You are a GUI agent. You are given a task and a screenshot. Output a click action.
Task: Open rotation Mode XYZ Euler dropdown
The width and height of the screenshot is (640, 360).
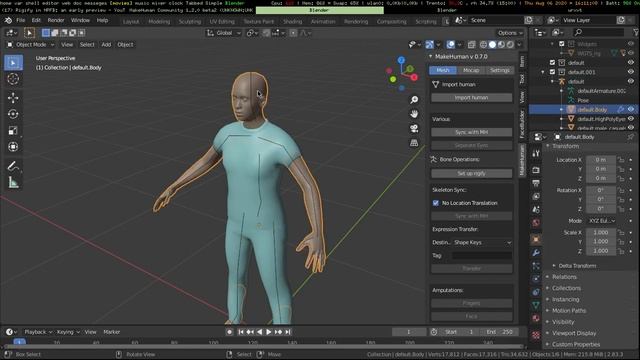click(x=602, y=221)
